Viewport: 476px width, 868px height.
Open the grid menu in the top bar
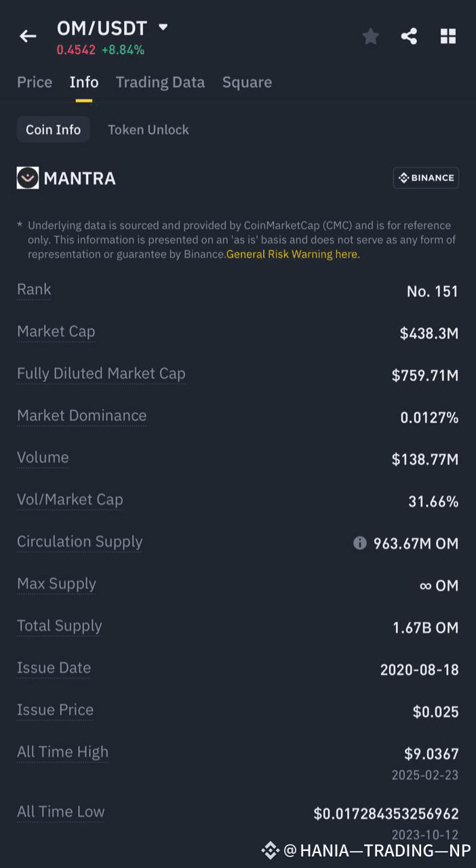pos(448,36)
